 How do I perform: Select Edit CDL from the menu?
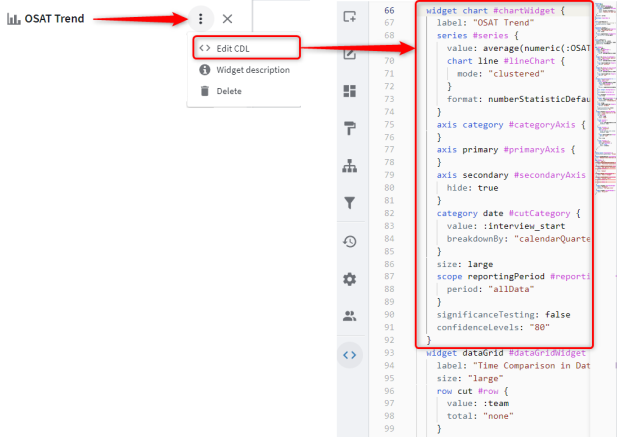point(247,48)
